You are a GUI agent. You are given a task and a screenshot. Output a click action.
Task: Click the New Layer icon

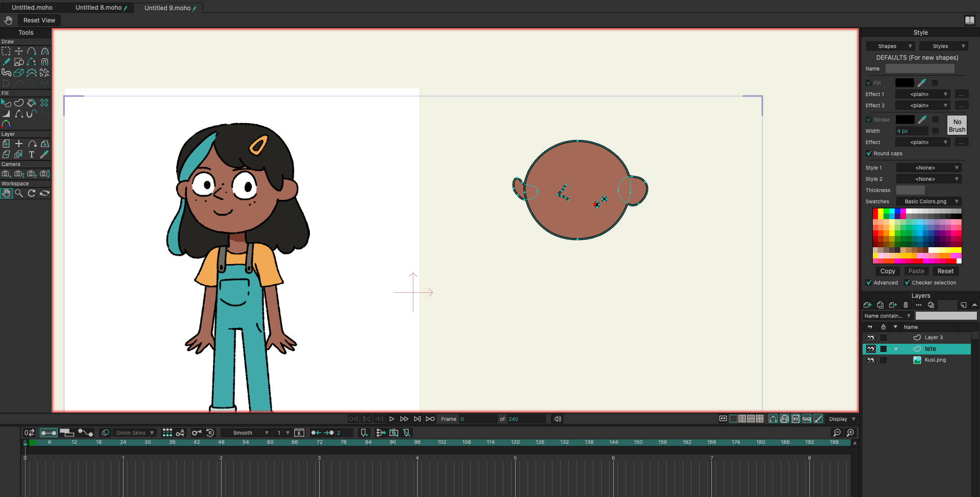(x=867, y=305)
